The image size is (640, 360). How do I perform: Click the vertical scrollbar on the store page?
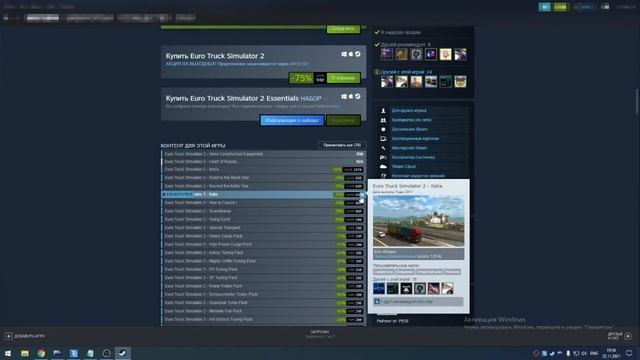(637, 101)
